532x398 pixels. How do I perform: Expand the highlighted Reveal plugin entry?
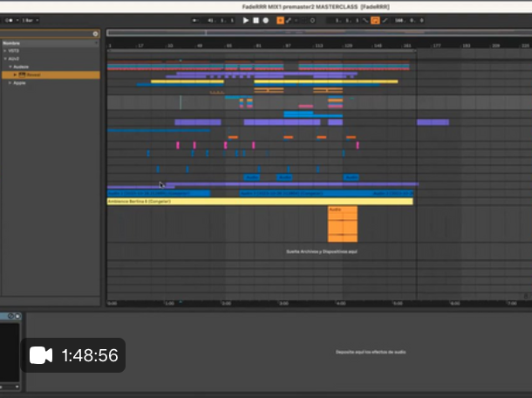(x=15, y=75)
